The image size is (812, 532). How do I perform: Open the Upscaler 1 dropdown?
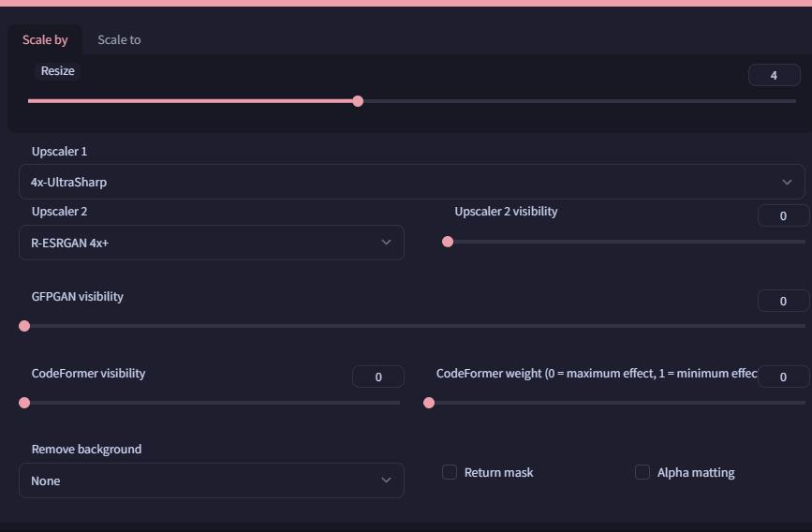[x=403, y=183]
